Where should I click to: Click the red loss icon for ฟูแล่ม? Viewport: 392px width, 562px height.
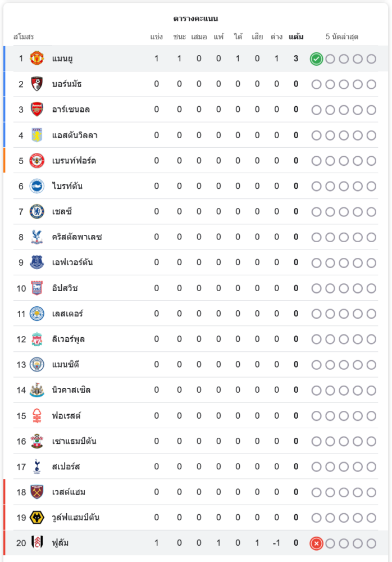point(316,543)
